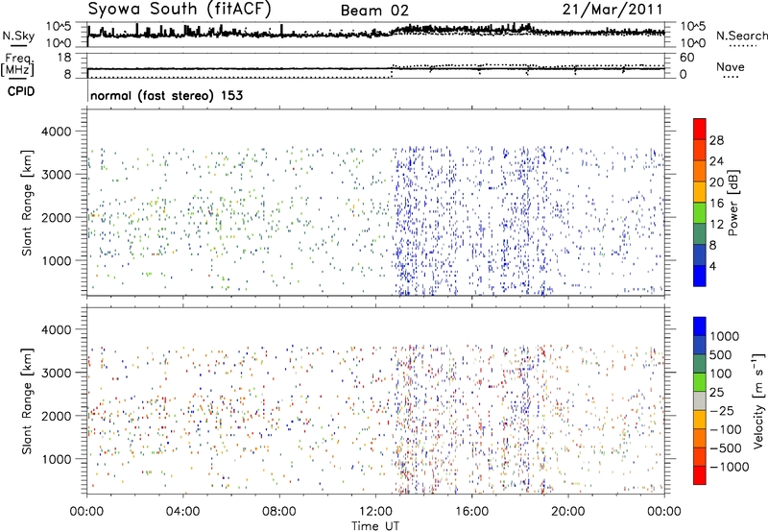Click '2000' on the power panel range axis

pyautogui.click(x=57, y=217)
